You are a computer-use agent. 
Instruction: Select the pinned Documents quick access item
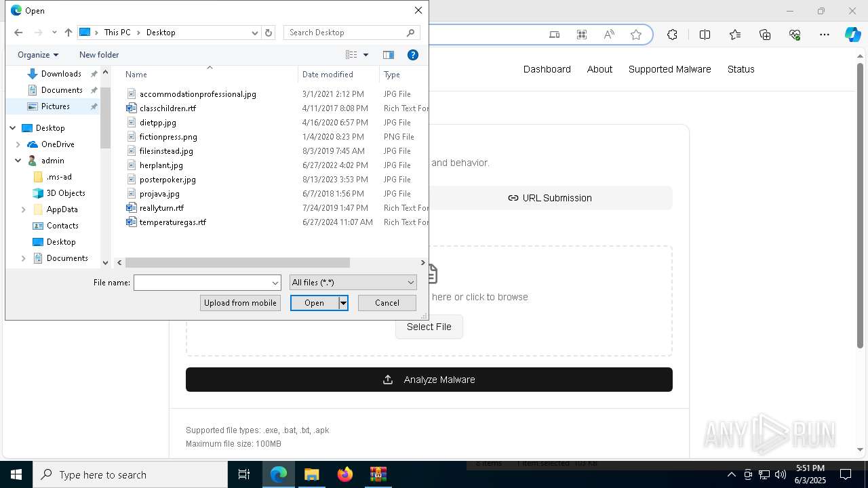coord(62,90)
